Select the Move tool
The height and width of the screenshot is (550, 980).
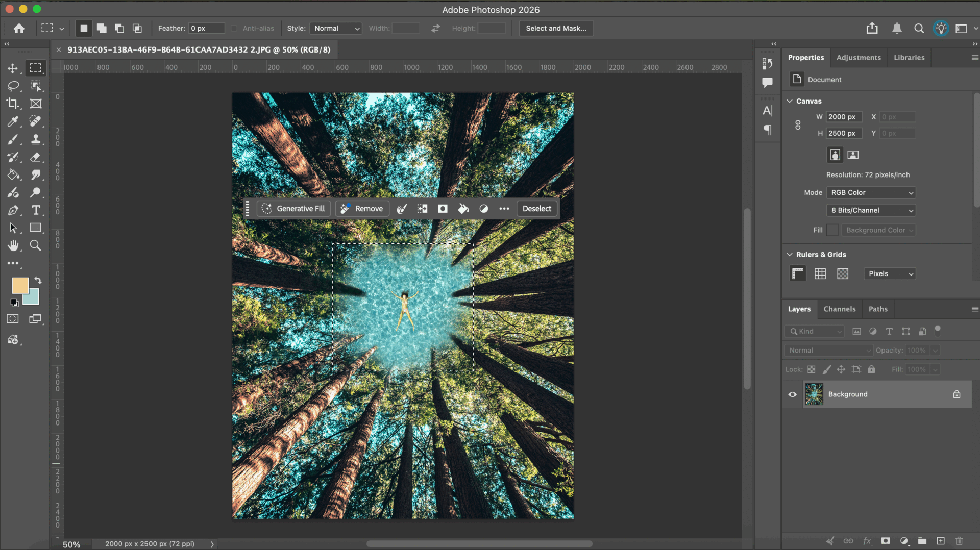[13, 68]
